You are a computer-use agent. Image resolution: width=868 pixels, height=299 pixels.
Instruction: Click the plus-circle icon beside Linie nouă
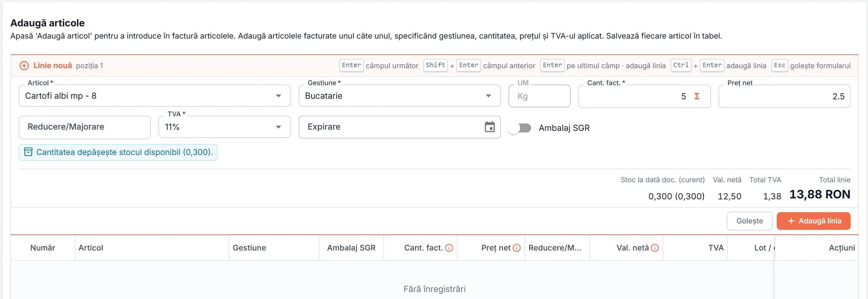coord(24,65)
